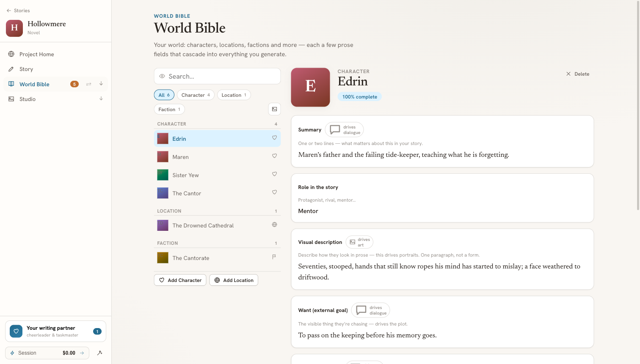Select the All filter chip

pos(164,95)
